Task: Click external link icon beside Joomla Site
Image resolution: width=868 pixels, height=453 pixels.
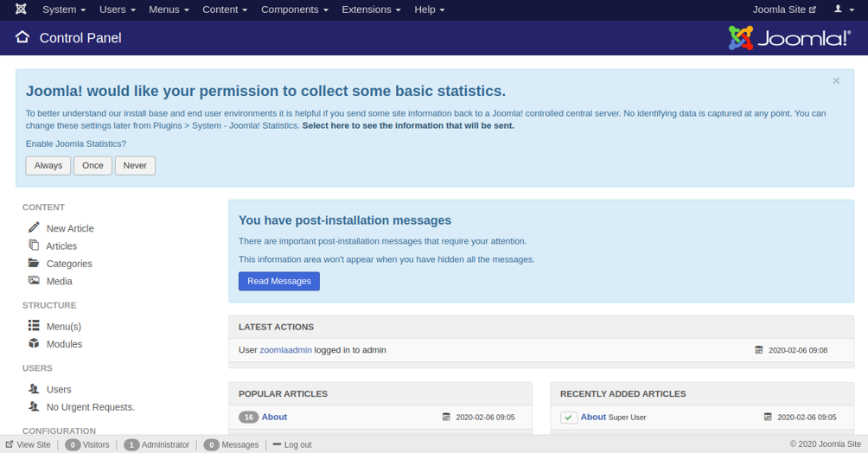Action: [x=813, y=10]
